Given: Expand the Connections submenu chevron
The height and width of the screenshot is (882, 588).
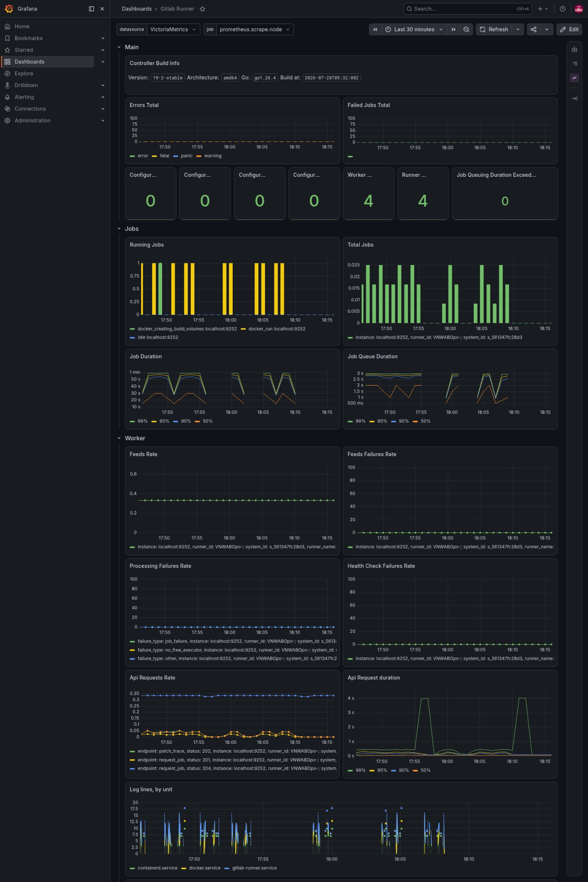Looking at the screenshot, I should (x=103, y=109).
